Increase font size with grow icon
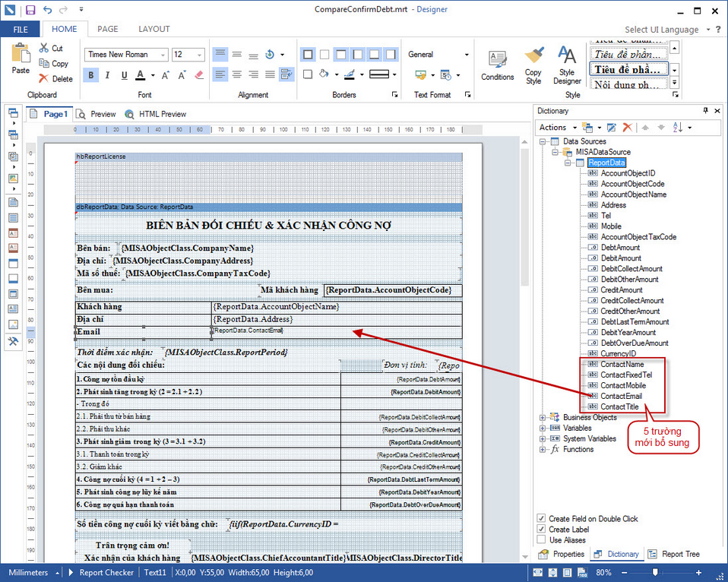 (x=166, y=74)
